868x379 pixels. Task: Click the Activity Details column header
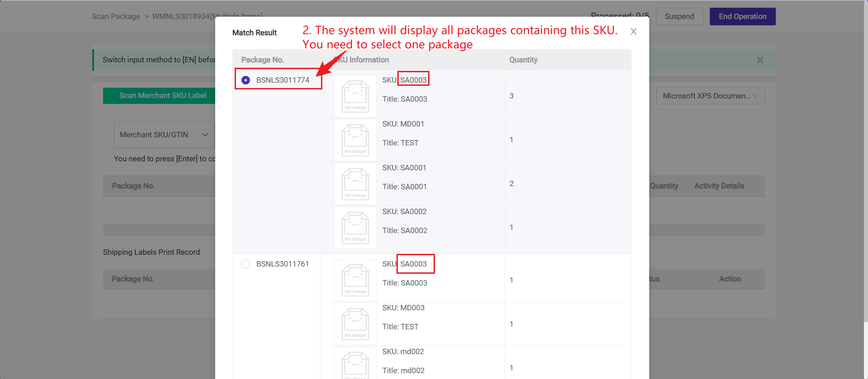tap(719, 186)
